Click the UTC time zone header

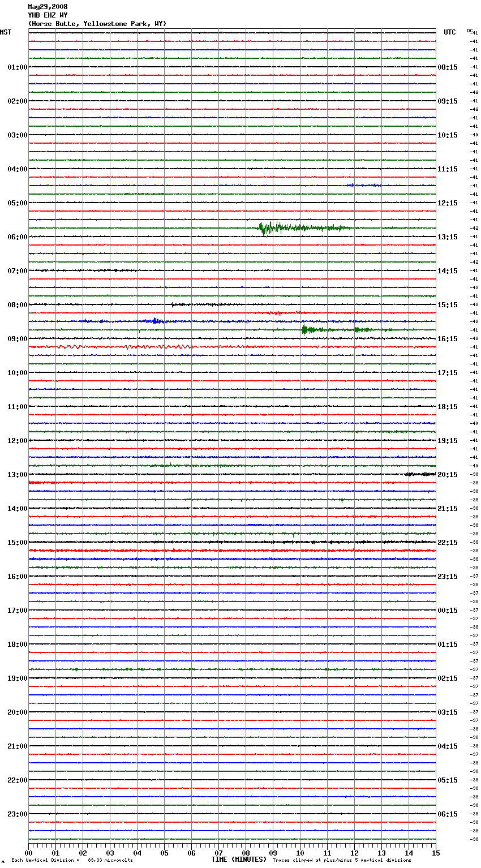tap(450, 32)
